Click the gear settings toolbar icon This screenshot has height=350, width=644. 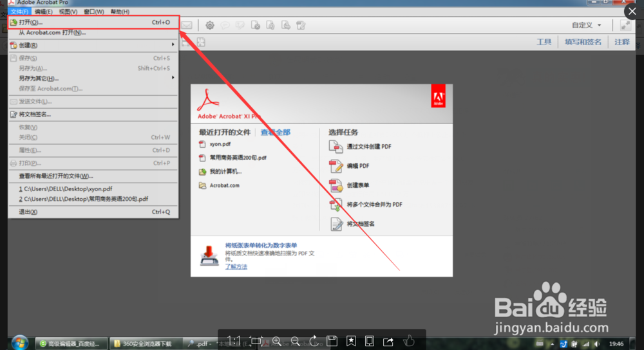coord(210,26)
